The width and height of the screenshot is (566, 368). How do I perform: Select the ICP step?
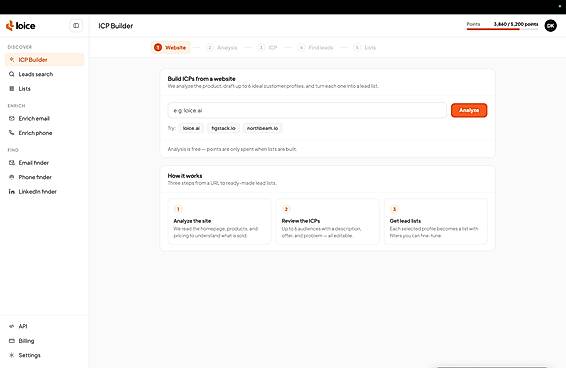[x=268, y=47]
